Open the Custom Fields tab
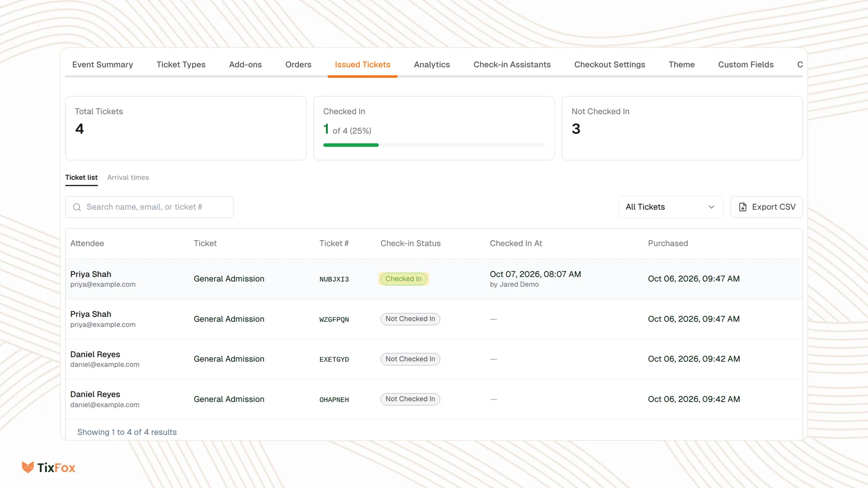Viewport: 868px width, 488px height. point(746,65)
